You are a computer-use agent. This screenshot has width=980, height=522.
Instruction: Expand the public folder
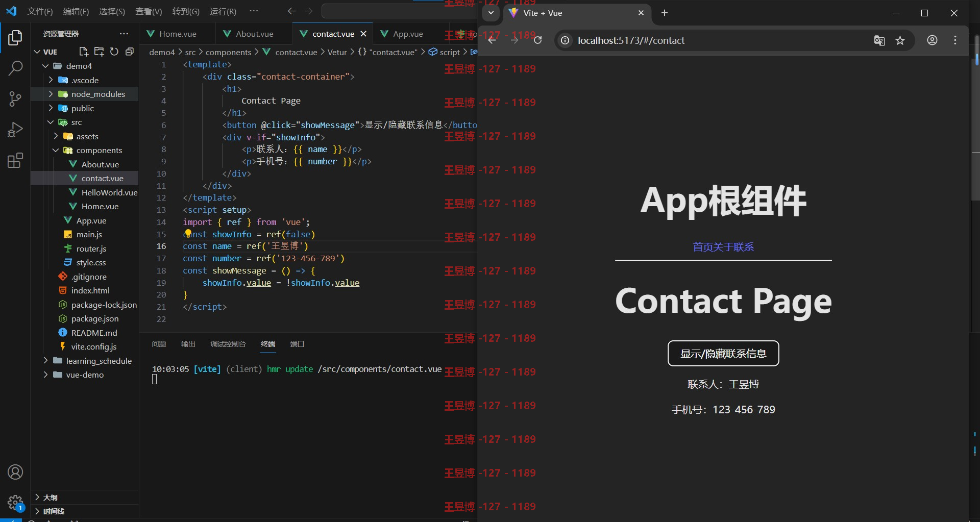click(x=51, y=108)
